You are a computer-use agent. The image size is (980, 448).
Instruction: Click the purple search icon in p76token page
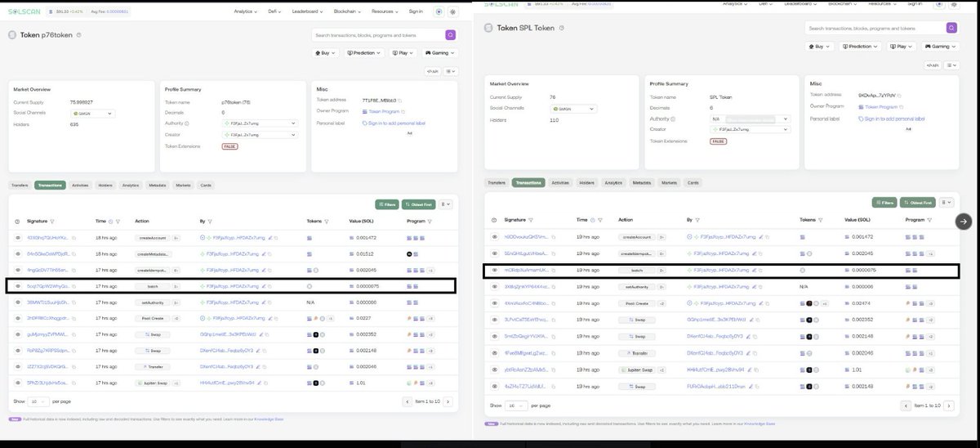(x=450, y=35)
